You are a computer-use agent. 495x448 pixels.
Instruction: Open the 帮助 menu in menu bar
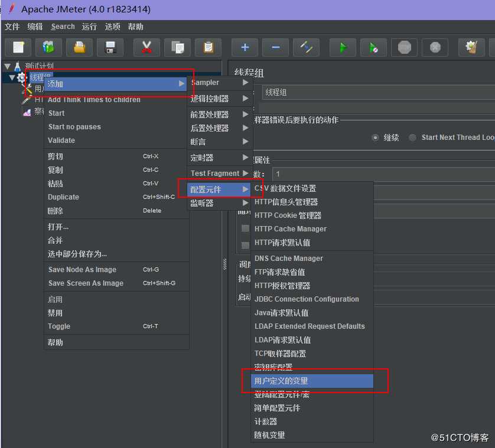(x=135, y=27)
